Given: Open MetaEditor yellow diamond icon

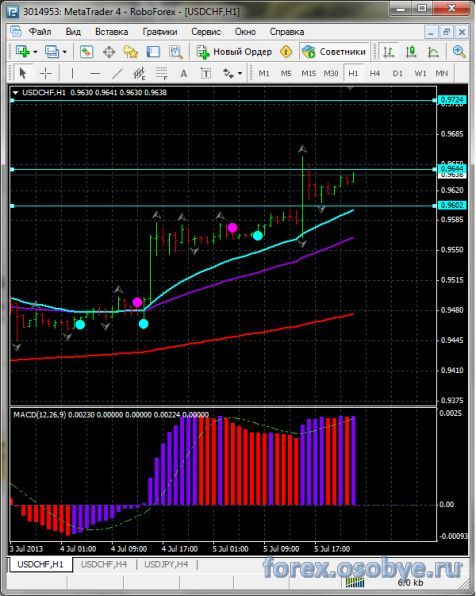Looking at the screenshot, I should coord(286,51).
